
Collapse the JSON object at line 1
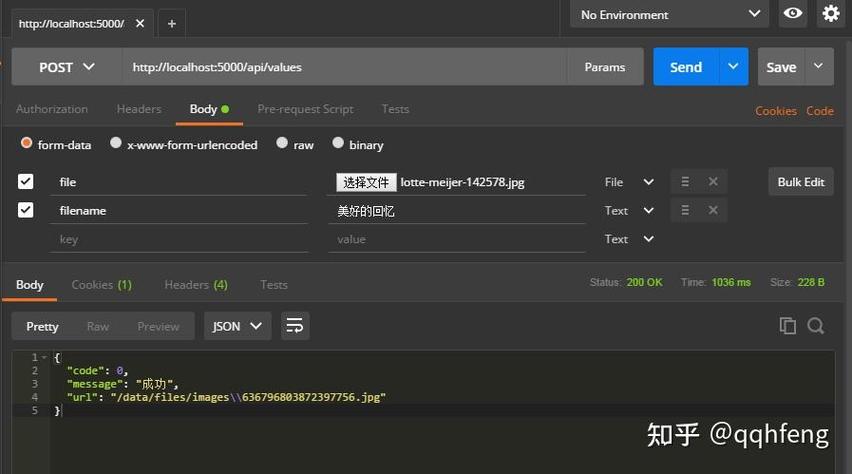(45, 357)
